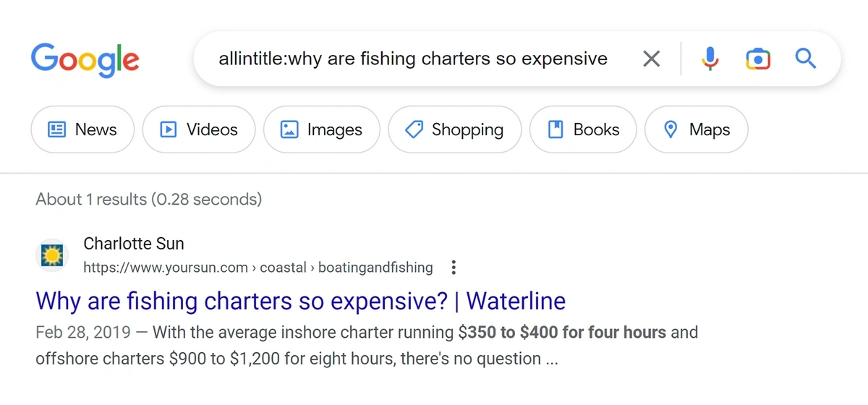This screenshot has width=868, height=405.
Task: Start voice search with microphone icon
Action: [710, 59]
